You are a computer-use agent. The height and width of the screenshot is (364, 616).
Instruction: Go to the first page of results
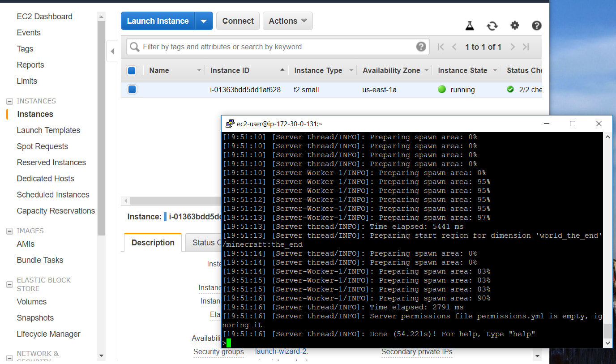pyautogui.click(x=441, y=47)
